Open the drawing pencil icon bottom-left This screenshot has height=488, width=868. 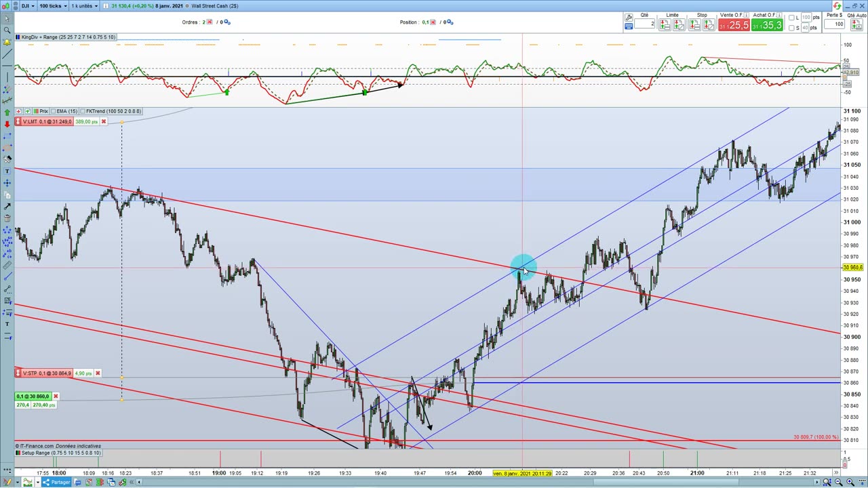7,482
